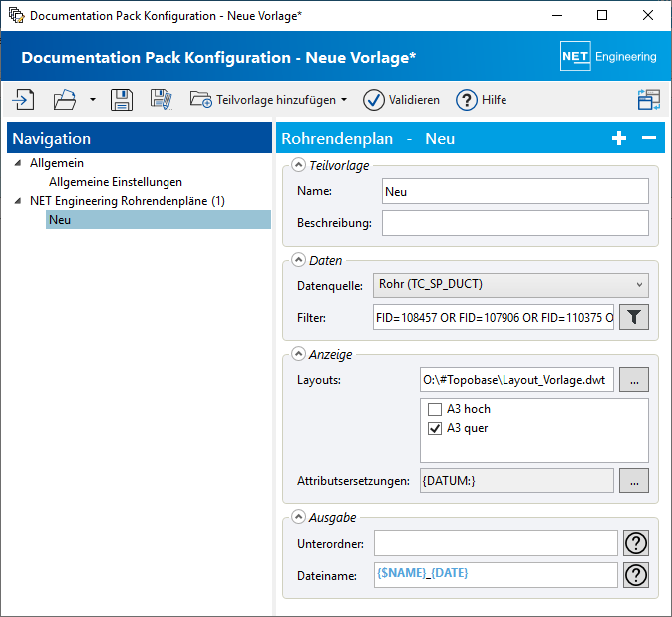Open the Datenquelle dropdown

pyautogui.click(x=509, y=285)
